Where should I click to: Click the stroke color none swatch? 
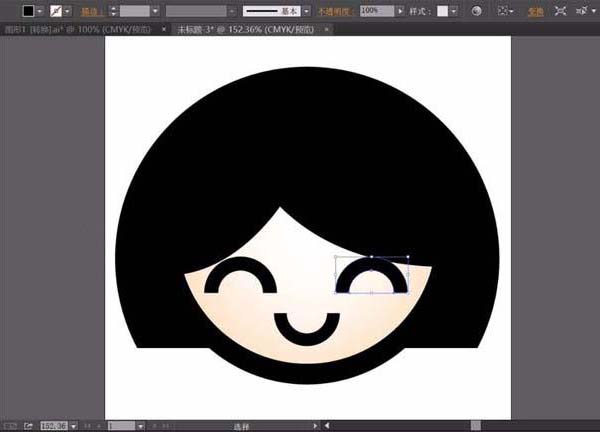pyautogui.click(x=57, y=10)
